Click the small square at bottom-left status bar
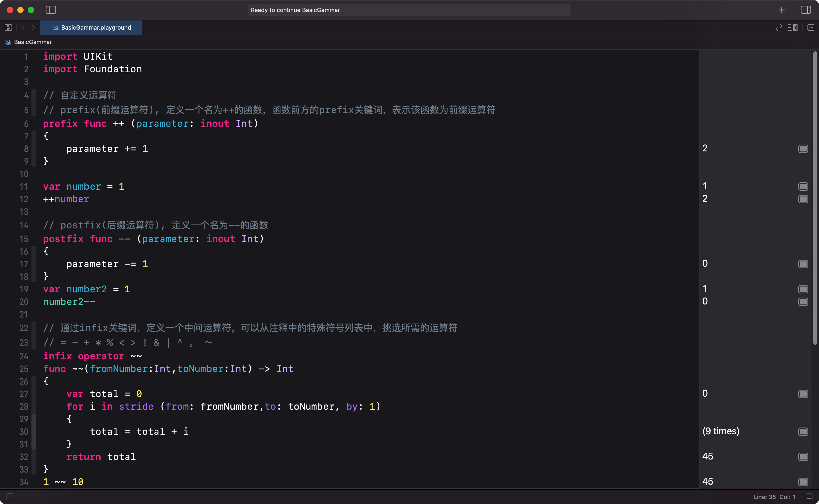The height and width of the screenshot is (504, 819). tap(10, 497)
